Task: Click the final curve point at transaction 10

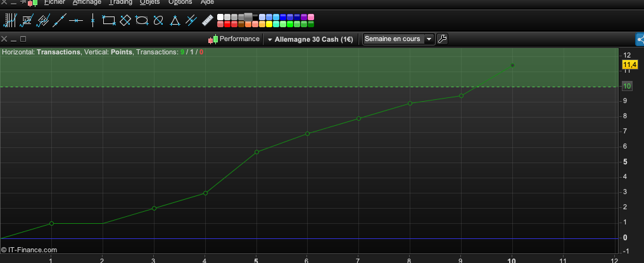Action: pyautogui.click(x=512, y=65)
